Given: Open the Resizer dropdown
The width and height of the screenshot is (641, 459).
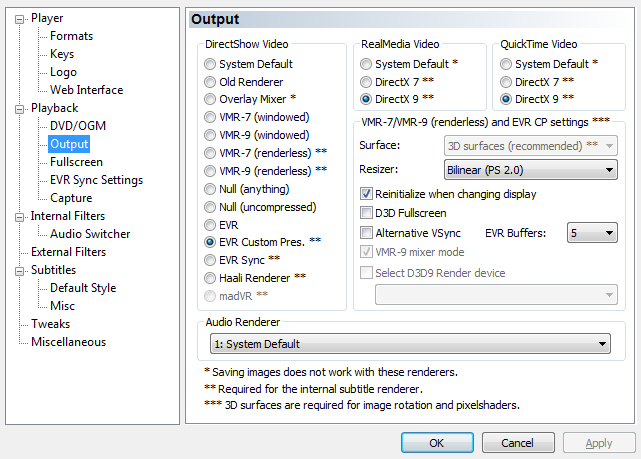Looking at the screenshot, I should pos(531,170).
